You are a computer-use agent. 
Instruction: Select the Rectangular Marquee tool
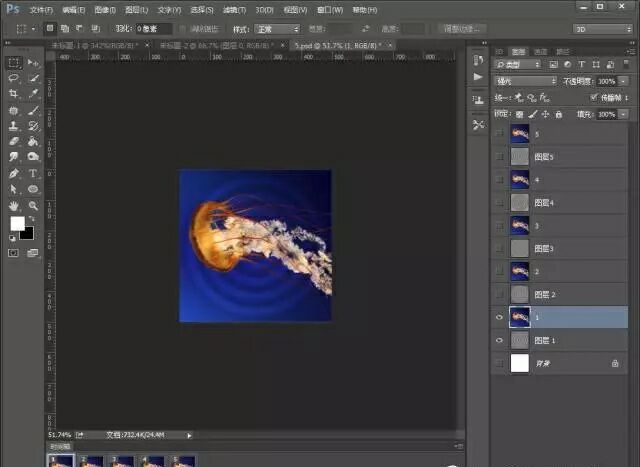pos(14,62)
